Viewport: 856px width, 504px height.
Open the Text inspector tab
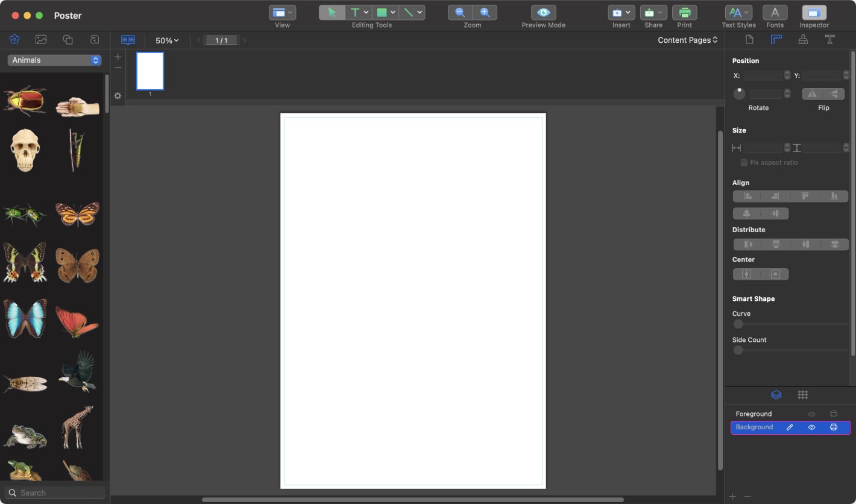point(830,39)
